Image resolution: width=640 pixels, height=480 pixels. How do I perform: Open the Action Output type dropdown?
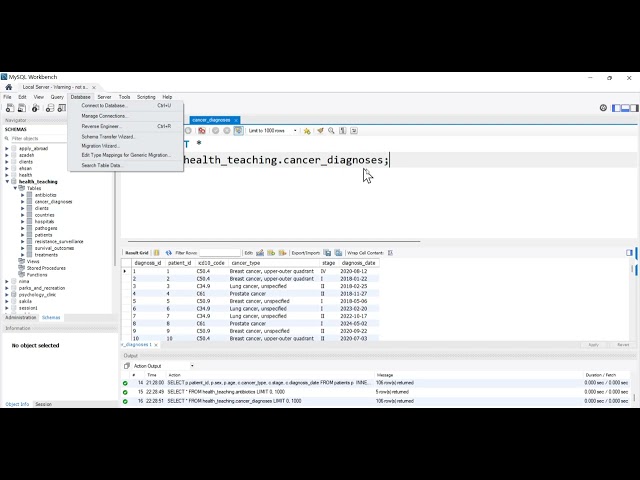point(163,366)
